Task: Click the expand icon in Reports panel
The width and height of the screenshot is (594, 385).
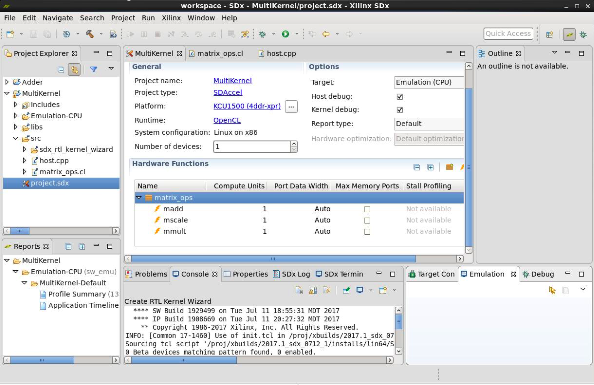Action: 82,247
